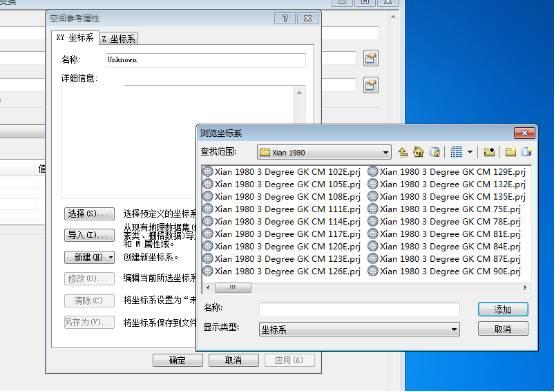Click the help question mark button of the properties dialog

click(x=285, y=18)
